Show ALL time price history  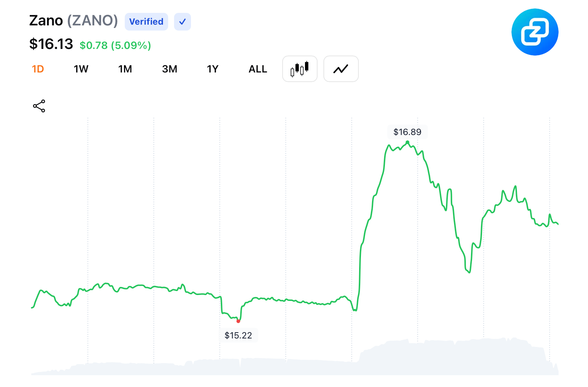coord(258,69)
